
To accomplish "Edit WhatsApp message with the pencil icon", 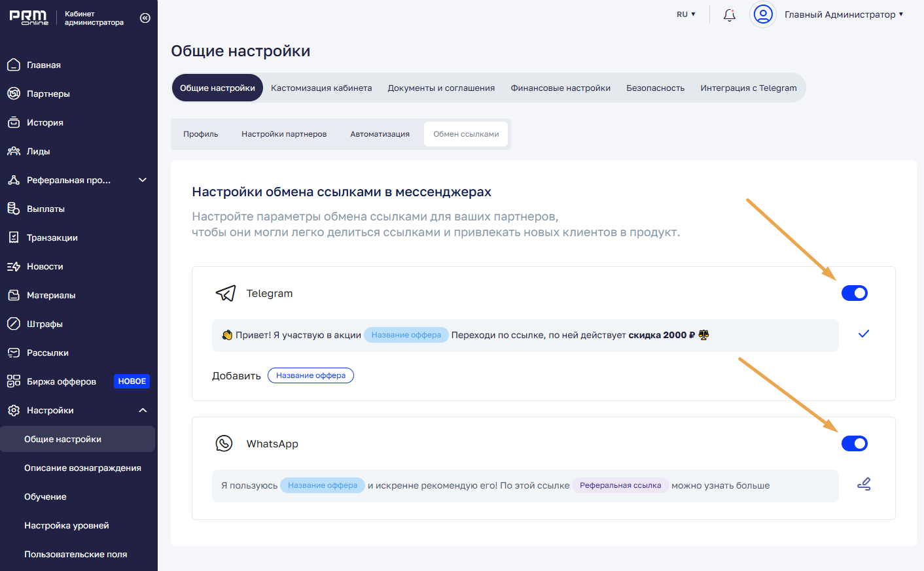I will pos(863,485).
